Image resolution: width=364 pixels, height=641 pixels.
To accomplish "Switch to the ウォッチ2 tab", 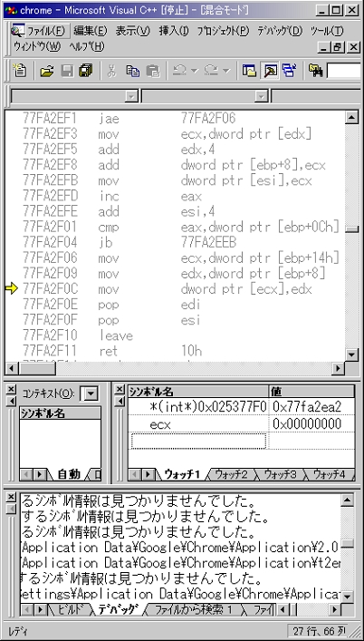I will point(231,474).
